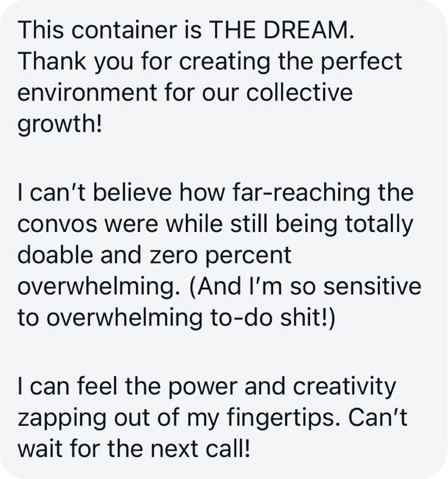Click the word "growth!"
This screenshot has height=479, width=448.
tap(59, 124)
